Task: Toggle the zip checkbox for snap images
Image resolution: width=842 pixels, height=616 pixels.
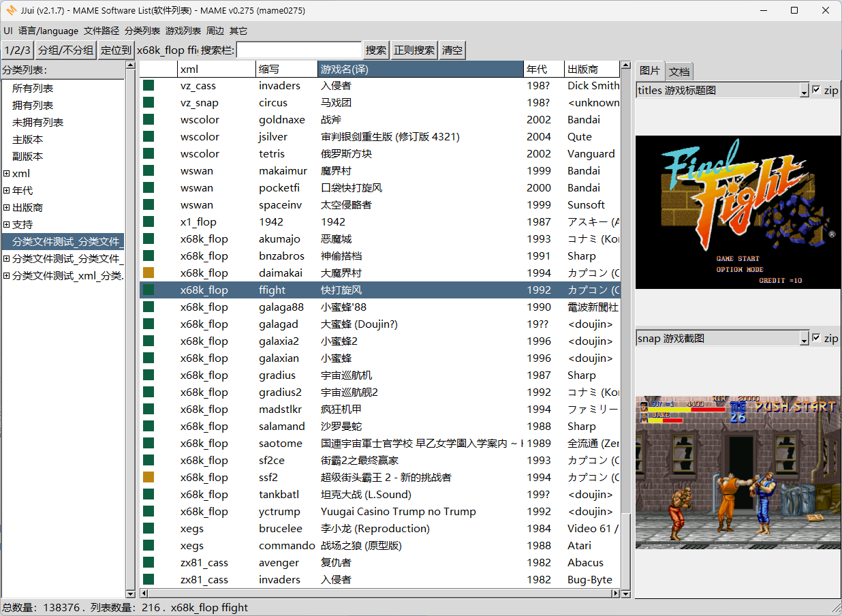Action: click(x=816, y=338)
